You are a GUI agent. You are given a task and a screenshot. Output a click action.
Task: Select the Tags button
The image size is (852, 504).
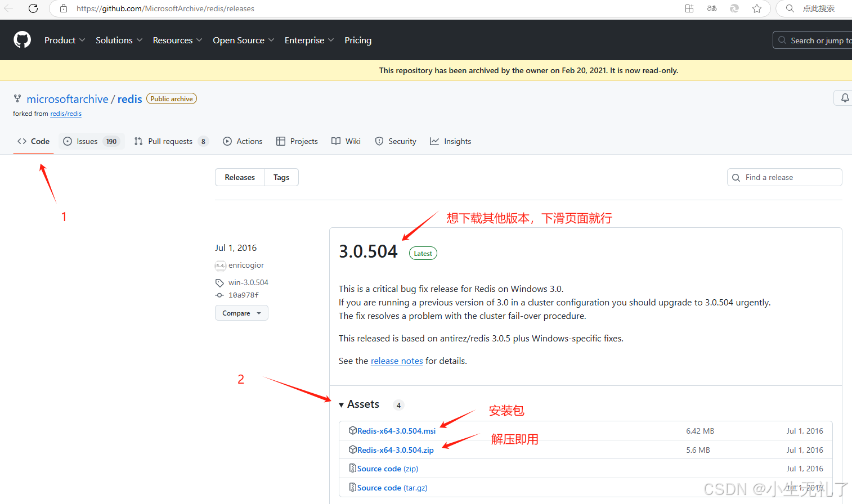[281, 177]
